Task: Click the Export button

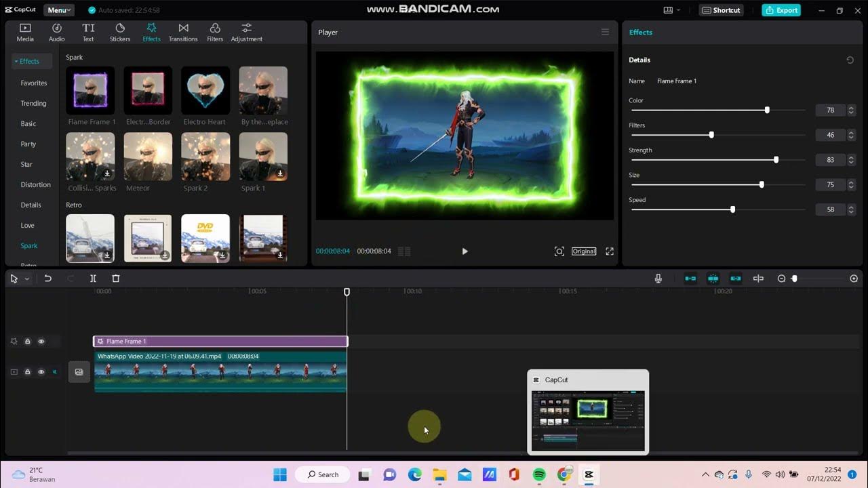Action: click(x=781, y=10)
